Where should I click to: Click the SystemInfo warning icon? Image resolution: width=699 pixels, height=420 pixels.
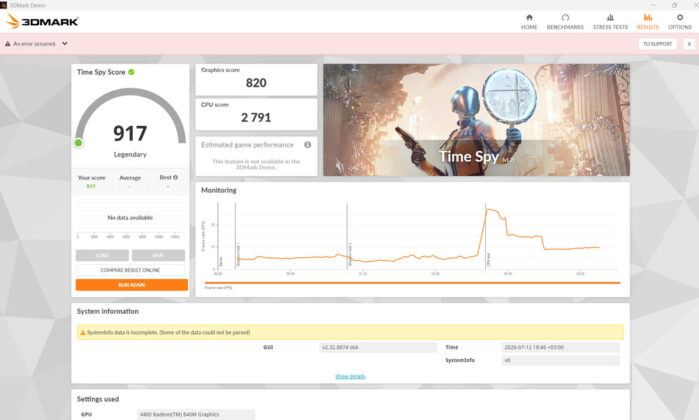pos(82,332)
